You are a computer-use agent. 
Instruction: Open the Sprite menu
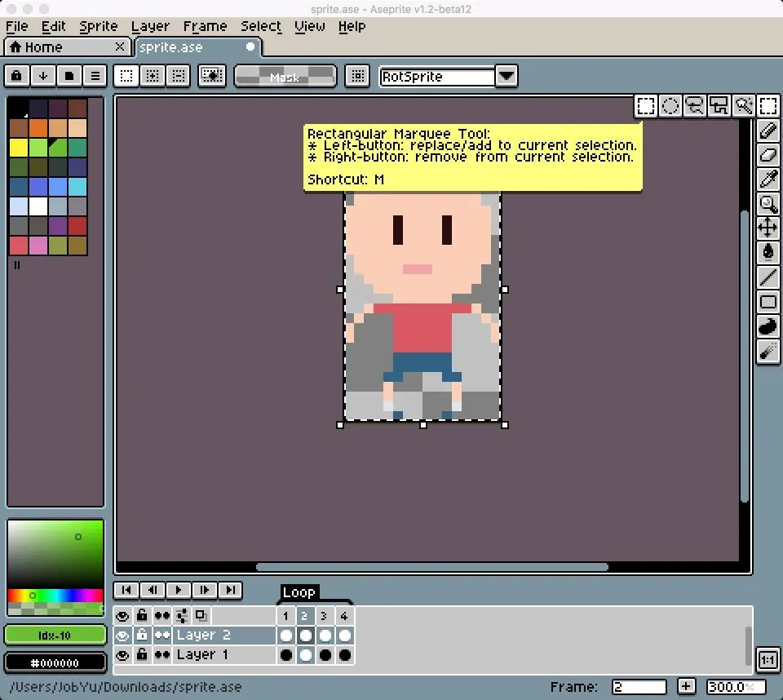click(x=99, y=26)
